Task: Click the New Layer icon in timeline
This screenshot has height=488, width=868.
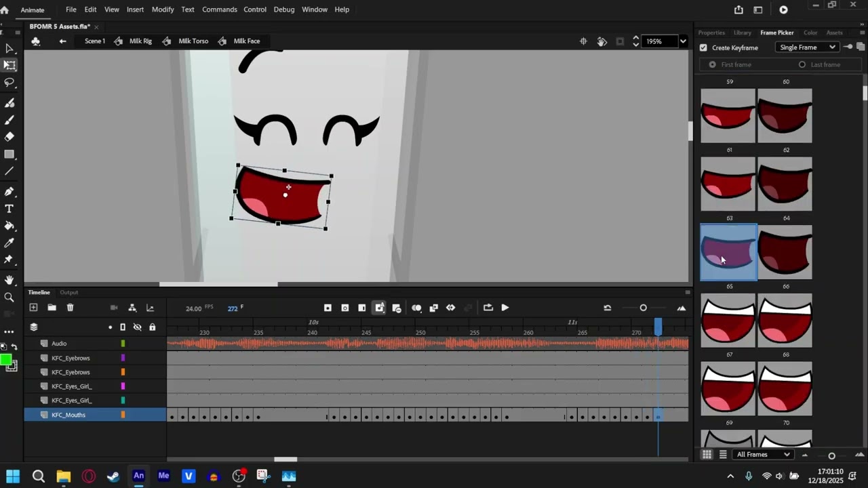Action: (33, 308)
